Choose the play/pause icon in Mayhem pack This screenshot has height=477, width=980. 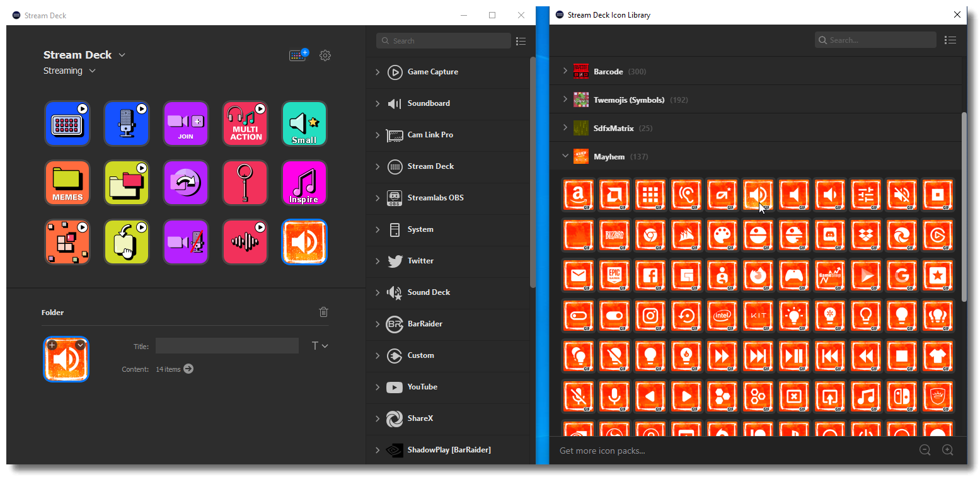(793, 357)
